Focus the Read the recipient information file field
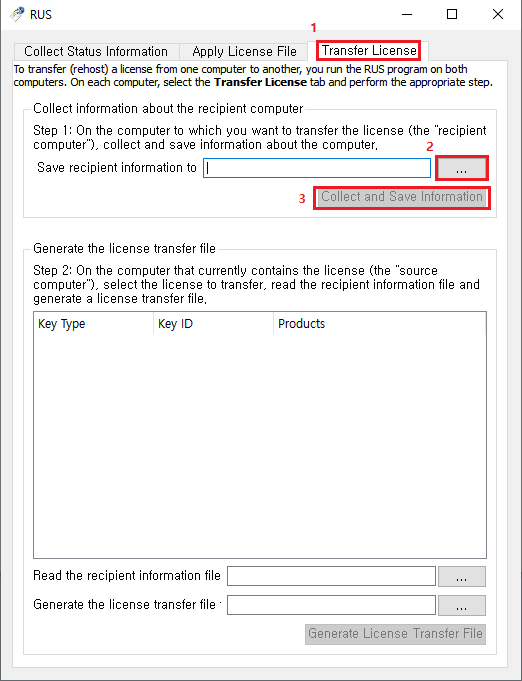 click(331, 576)
